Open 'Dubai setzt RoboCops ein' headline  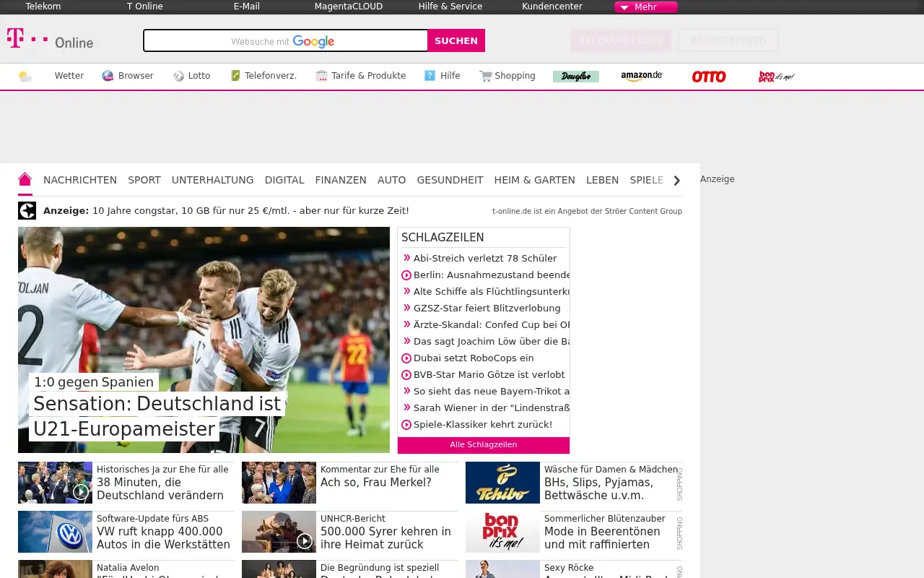coord(474,358)
